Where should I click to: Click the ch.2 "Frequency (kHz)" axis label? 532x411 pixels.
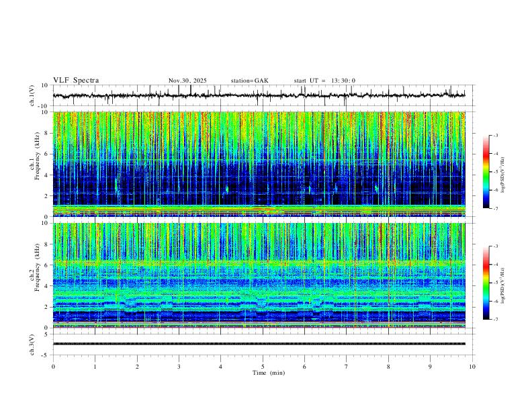click(38, 267)
